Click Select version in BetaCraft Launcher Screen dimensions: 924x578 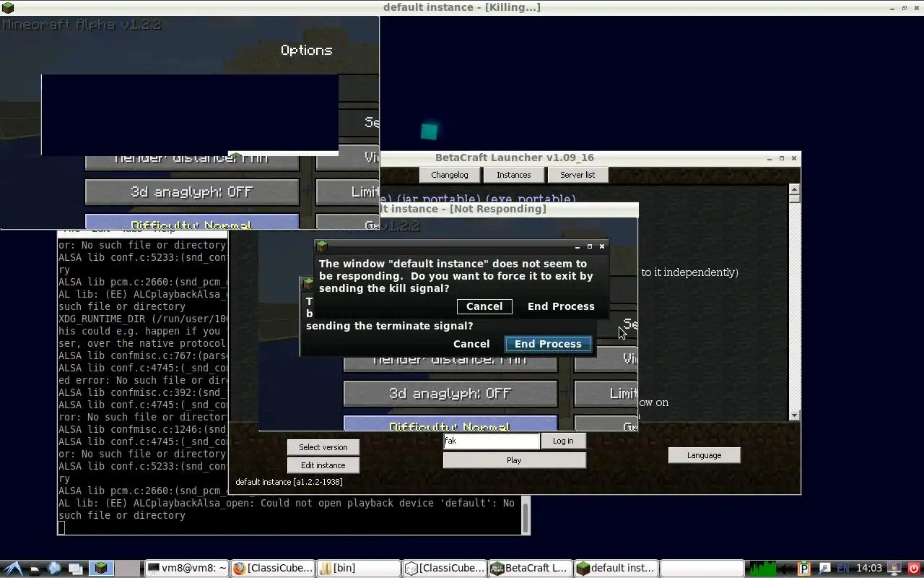click(x=323, y=447)
